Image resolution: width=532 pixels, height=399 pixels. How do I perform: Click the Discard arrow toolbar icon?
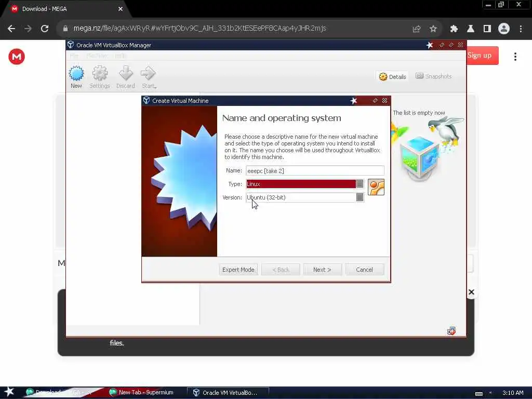click(126, 77)
